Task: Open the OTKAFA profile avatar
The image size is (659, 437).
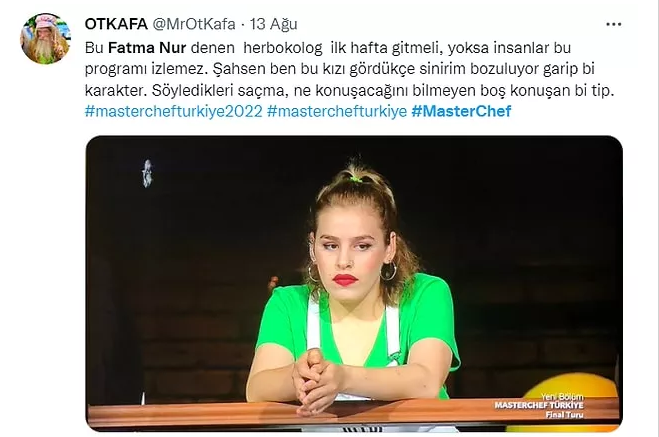Action: 45,38
